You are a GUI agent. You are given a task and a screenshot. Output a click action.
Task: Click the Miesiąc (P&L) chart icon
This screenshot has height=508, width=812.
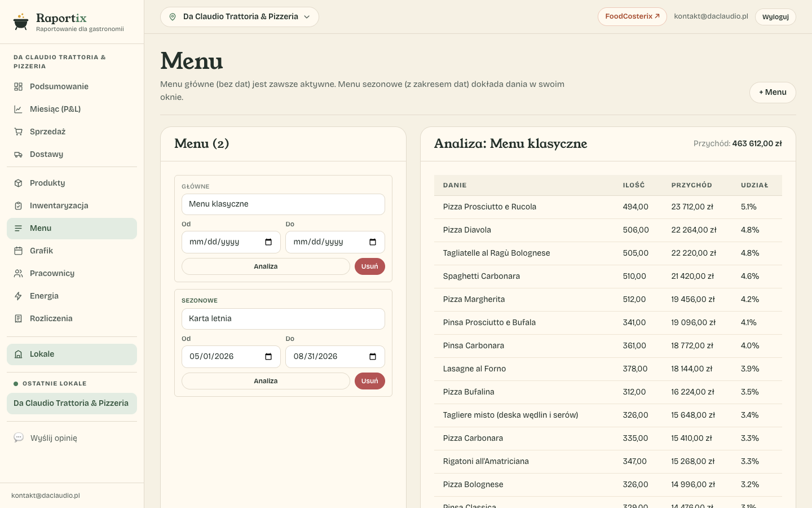click(19, 109)
